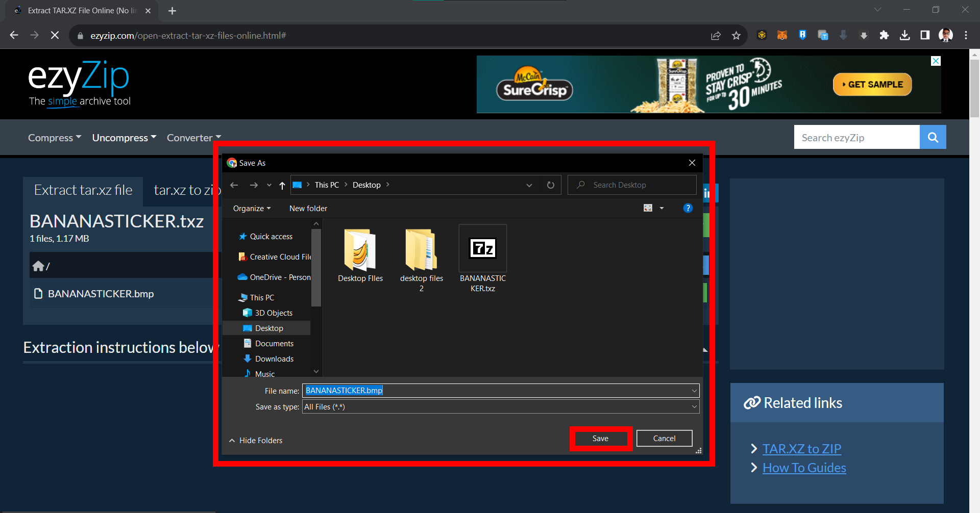
Task: Toggle the bookmark star for this page
Action: click(737, 35)
